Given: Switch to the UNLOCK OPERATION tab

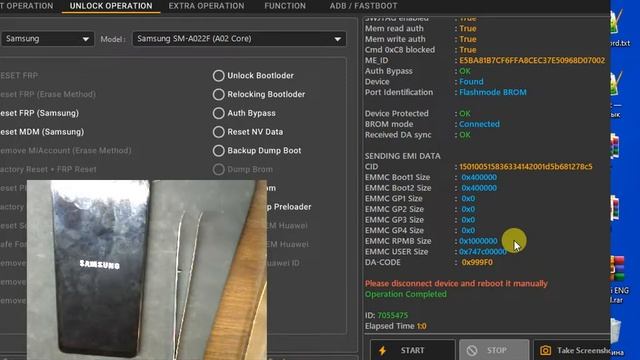Looking at the screenshot, I should (111, 6).
